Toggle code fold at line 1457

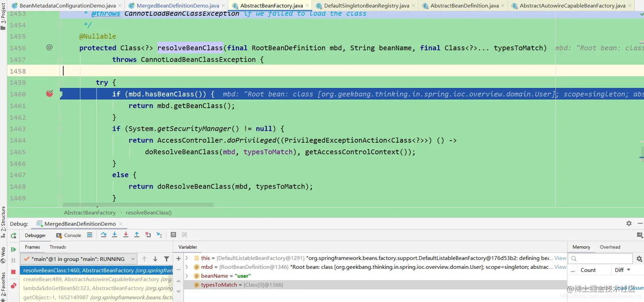(x=60, y=59)
